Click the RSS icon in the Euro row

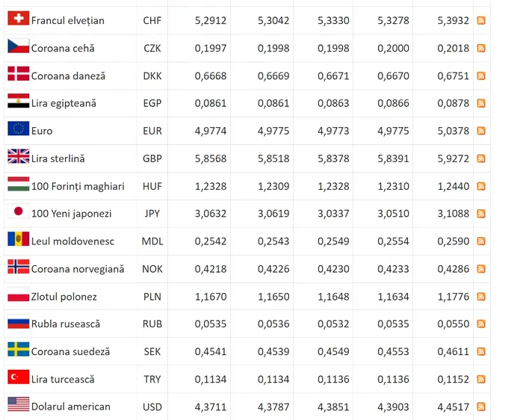click(x=481, y=131)
